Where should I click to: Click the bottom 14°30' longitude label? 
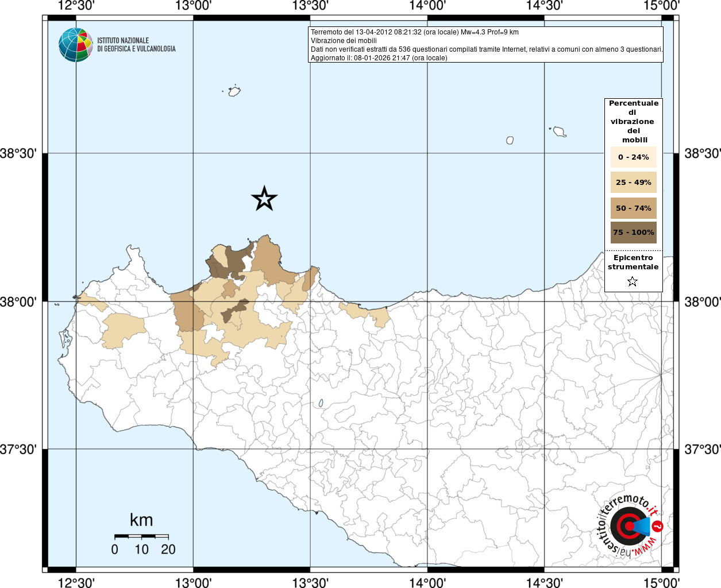pos(544,582)
